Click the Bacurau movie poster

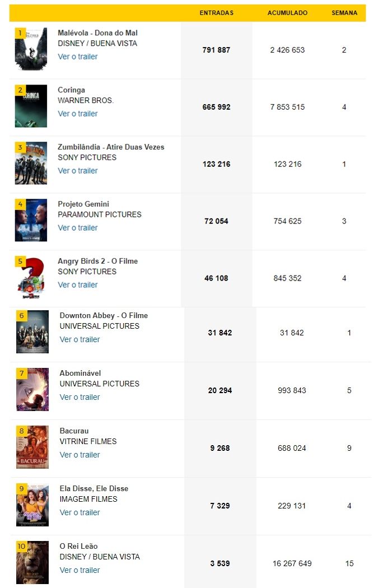pos(32,447)
